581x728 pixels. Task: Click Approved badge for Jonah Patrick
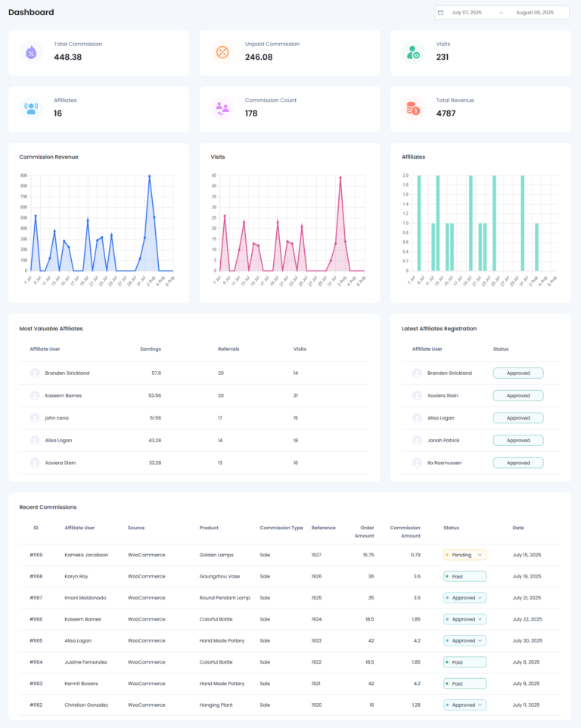click(x=518, y=440)
